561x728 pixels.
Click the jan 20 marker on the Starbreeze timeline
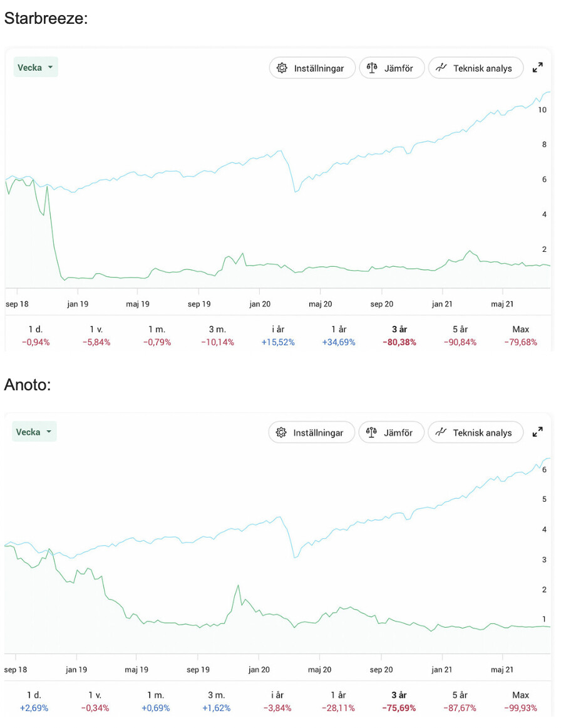pos(260,304)
